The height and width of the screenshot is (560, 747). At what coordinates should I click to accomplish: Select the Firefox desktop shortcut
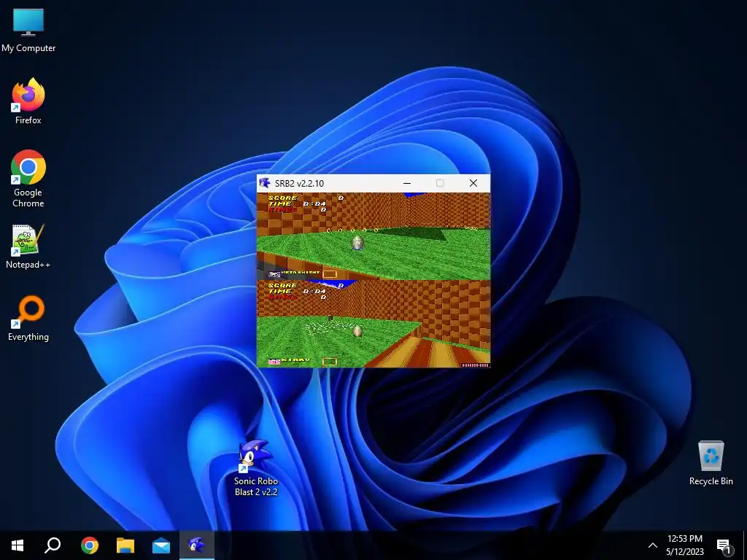tap(28, 101)
